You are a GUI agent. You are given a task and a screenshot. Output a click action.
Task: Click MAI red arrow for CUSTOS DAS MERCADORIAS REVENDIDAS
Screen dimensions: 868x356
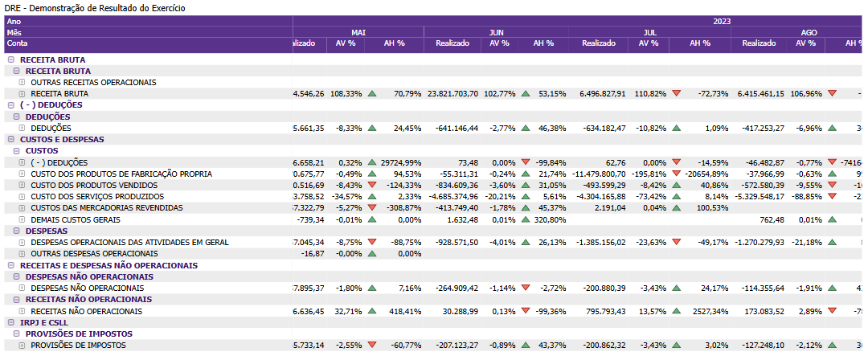tap(372, 208)
